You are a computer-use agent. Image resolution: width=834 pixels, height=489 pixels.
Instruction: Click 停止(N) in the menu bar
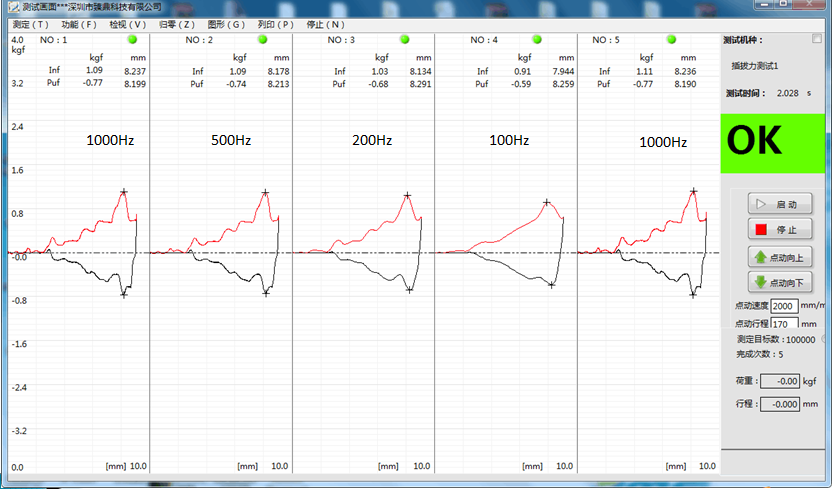(324, 23)
